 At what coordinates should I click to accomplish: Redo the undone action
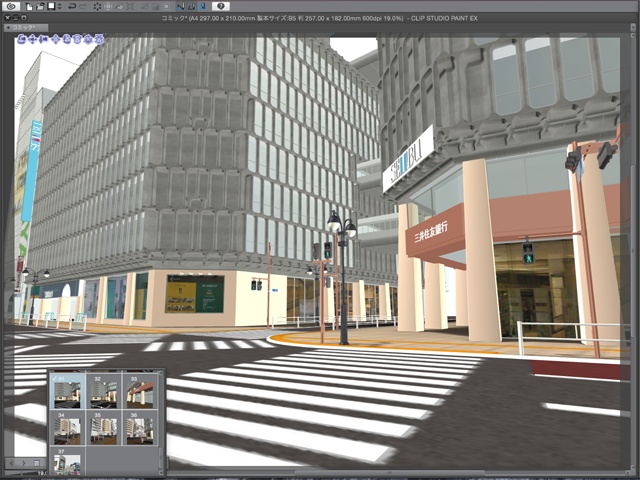coord(83,7)
